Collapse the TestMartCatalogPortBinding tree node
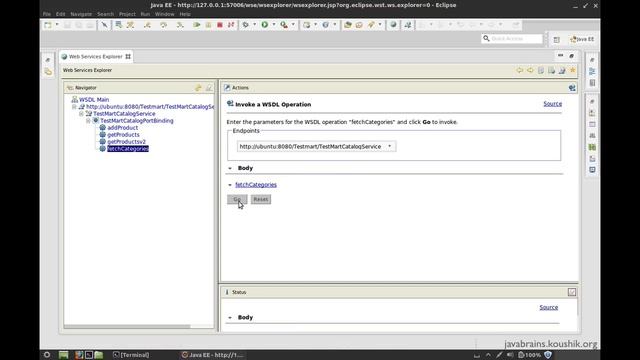This screenshot has height=360, width=640. pos(88,121)
